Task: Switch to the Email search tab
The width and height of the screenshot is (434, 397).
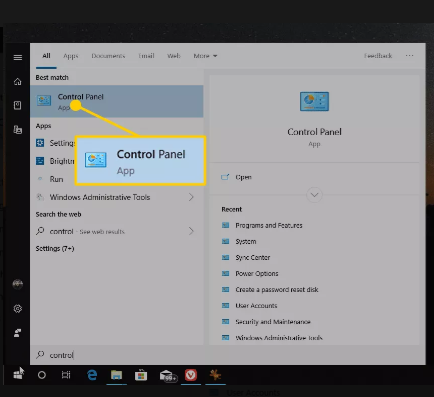Action: click(x=146, y=56)
